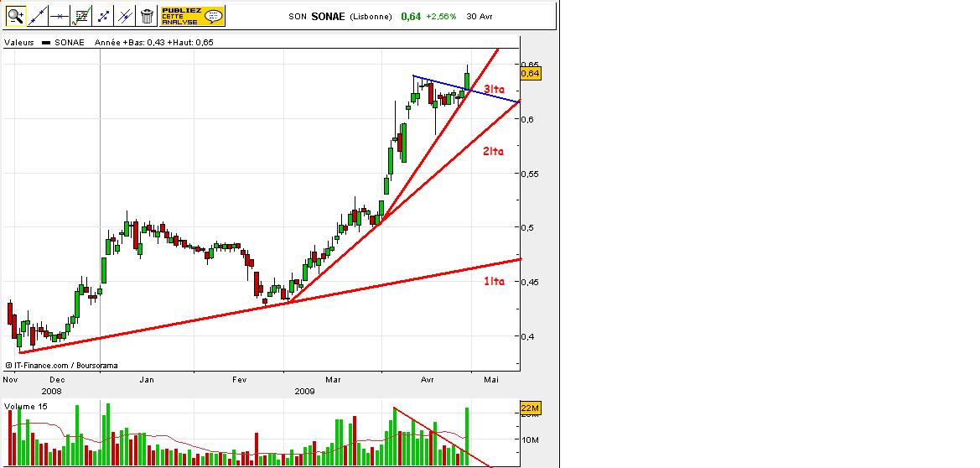Click the Année +Bas: 0,43 +Haut: 0,65 text
Viewport: 980px width, 468px height.
[153, 43]
